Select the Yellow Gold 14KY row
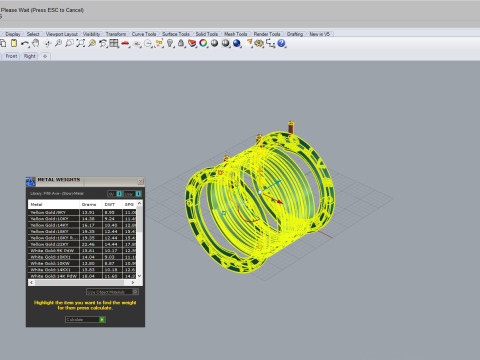480x360 pixels. pos(82,225)
